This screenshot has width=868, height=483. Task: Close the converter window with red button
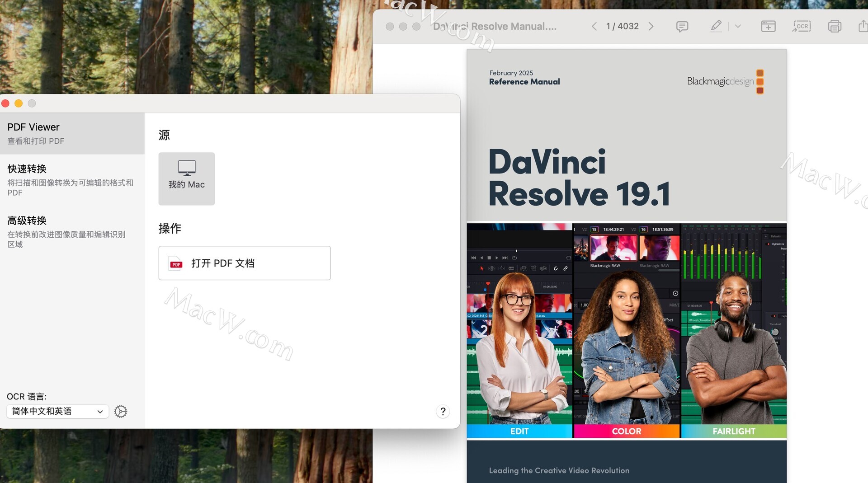coord(5,103)
